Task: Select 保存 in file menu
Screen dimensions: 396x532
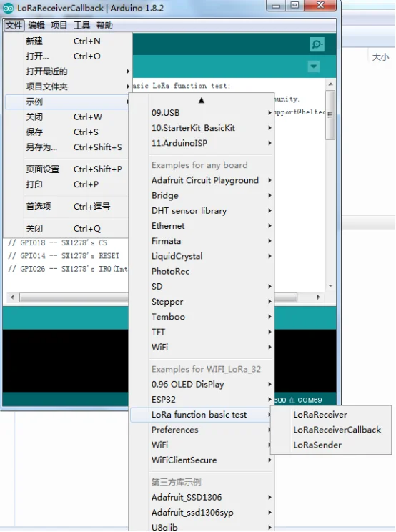Action: (x=68, y=132)
